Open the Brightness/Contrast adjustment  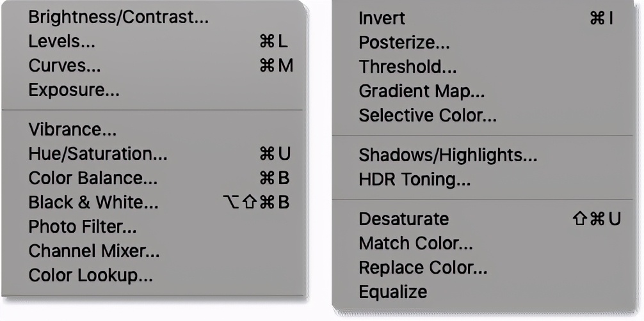(x=118, y=18)
